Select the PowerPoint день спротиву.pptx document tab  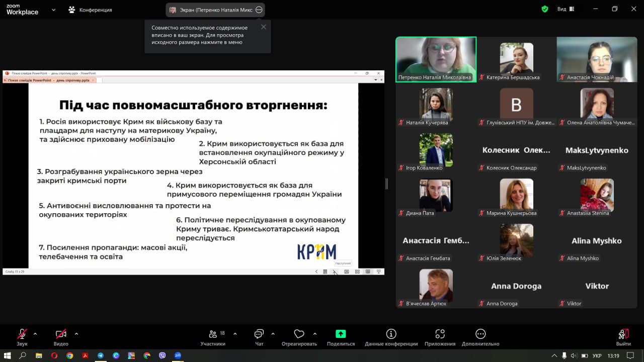tap(49, 80)
